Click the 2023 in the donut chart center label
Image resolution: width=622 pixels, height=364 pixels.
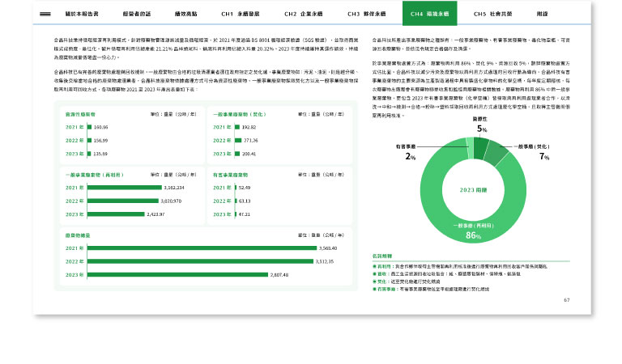[x=472, y=189]
